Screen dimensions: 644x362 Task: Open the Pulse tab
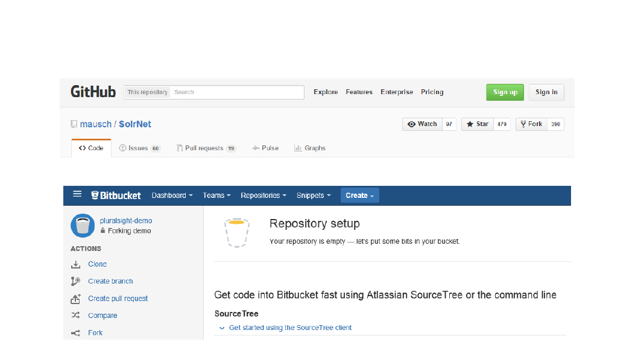click(x=265, y=148)
